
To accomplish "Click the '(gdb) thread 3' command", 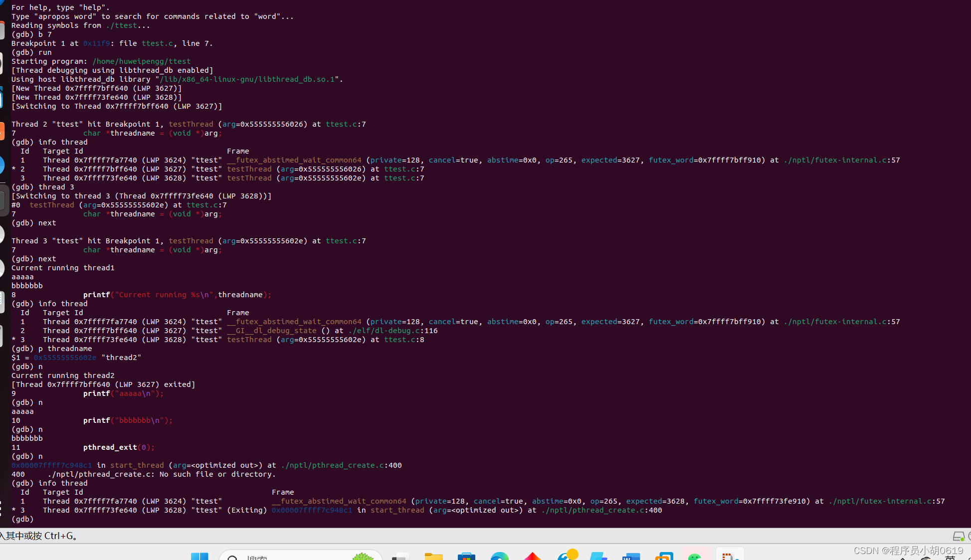I will pos(42,187).
